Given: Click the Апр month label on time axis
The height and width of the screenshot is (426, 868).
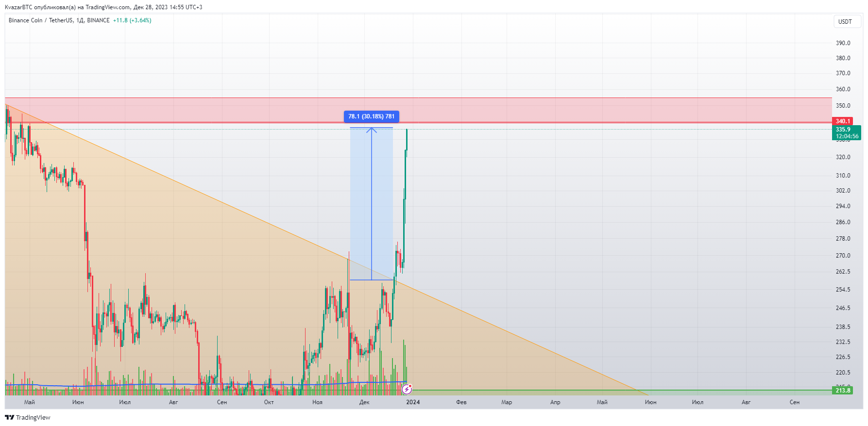Looking at the screenshot, I should click(x=555, y=402).
